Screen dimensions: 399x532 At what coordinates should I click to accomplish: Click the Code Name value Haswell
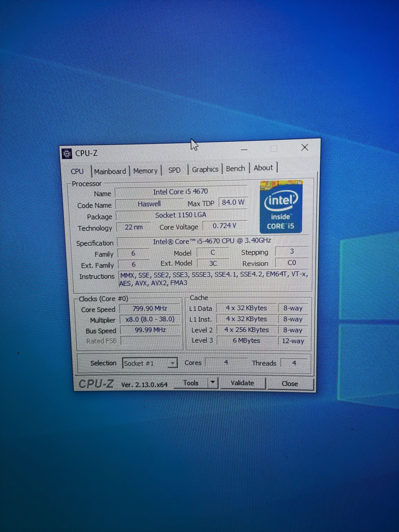pyautogui.click(x=149, y=204)
